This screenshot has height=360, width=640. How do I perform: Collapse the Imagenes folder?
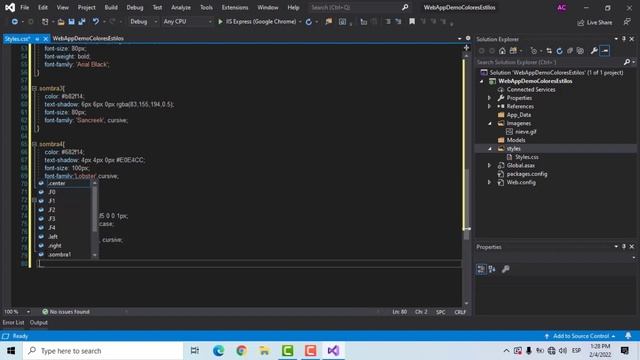[x=489, y=123]
